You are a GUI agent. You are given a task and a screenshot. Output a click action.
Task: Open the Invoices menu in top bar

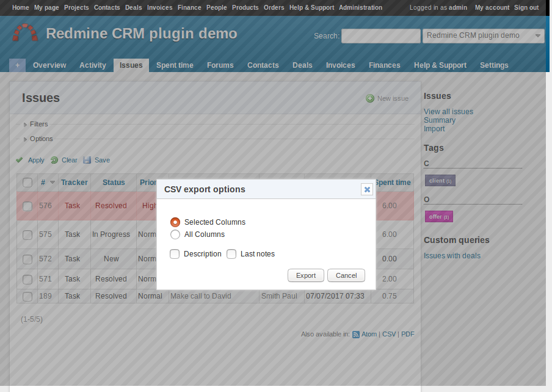pos(159,8)
